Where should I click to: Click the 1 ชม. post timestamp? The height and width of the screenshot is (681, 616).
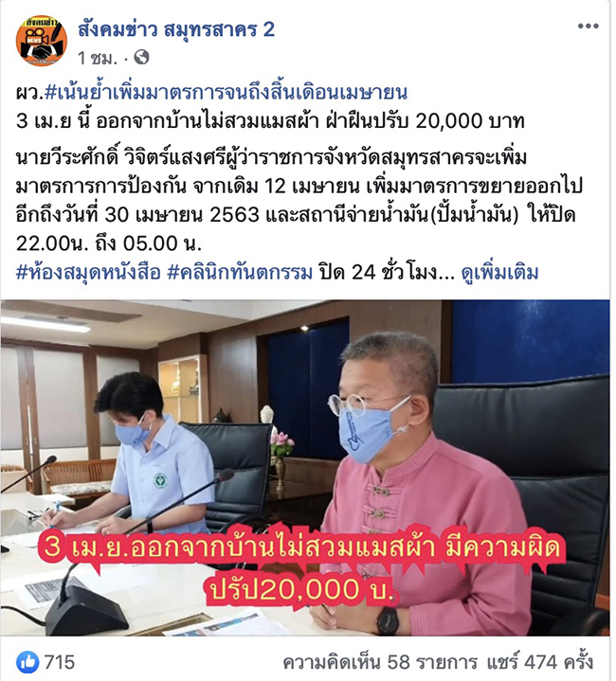[98, 58]
